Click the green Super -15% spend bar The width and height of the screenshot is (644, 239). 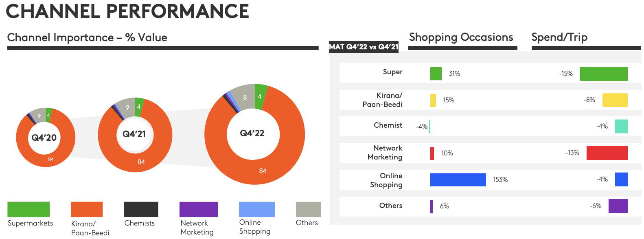[x=604, y=74]
